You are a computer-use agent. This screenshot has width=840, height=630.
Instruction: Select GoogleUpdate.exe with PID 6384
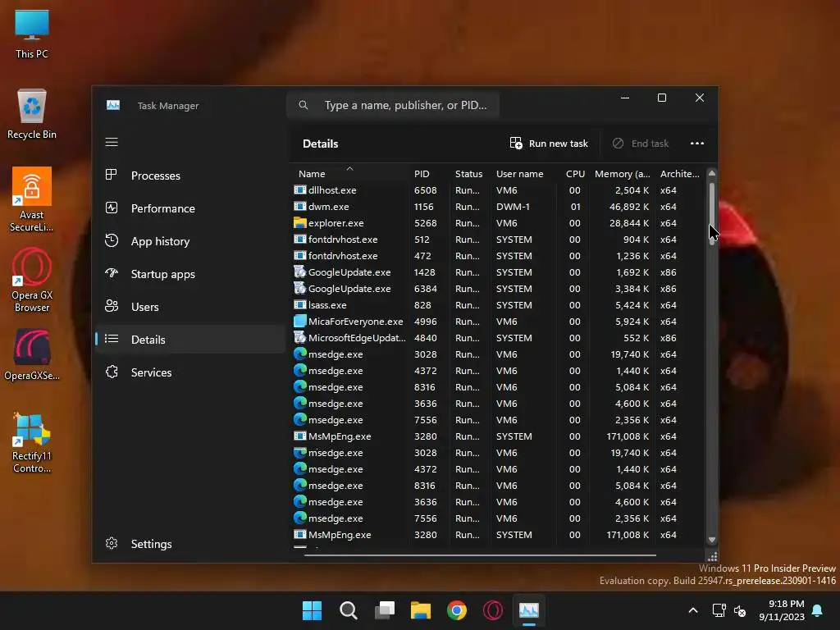498,289
